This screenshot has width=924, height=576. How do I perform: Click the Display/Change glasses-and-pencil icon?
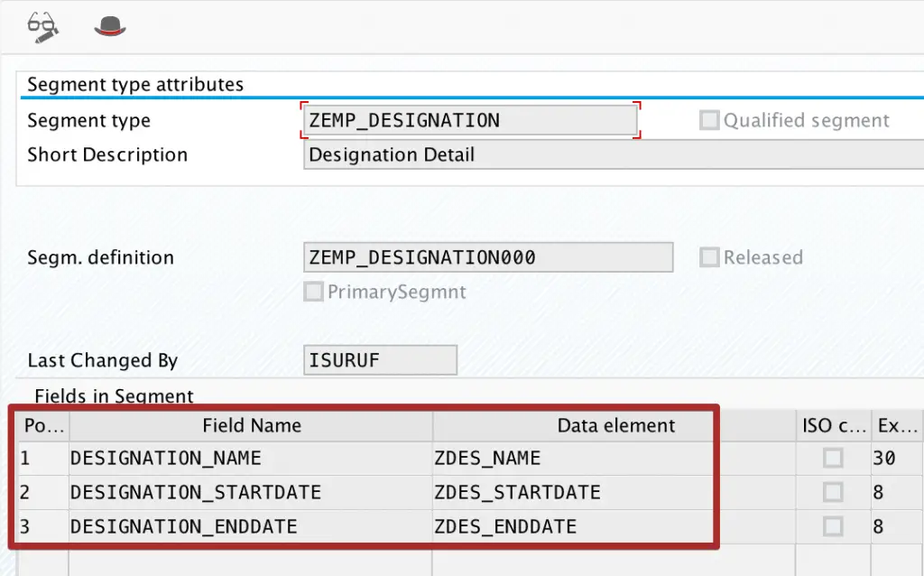point(43,27)
